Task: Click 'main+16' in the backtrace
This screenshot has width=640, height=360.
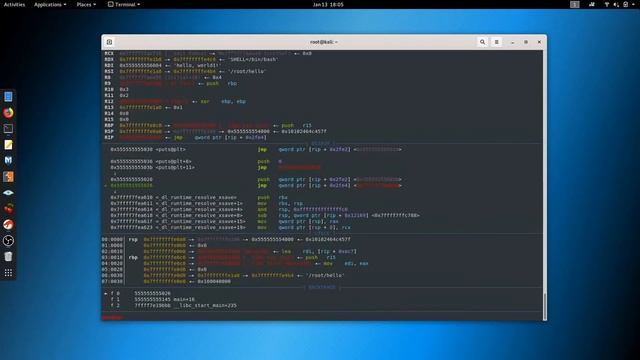Action: click(183, 299)
